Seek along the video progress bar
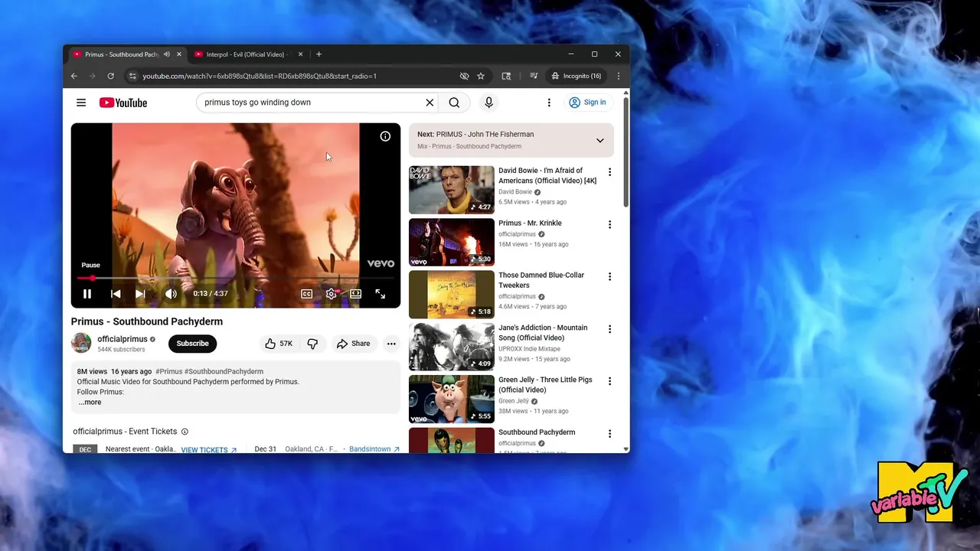 point(236,278)
